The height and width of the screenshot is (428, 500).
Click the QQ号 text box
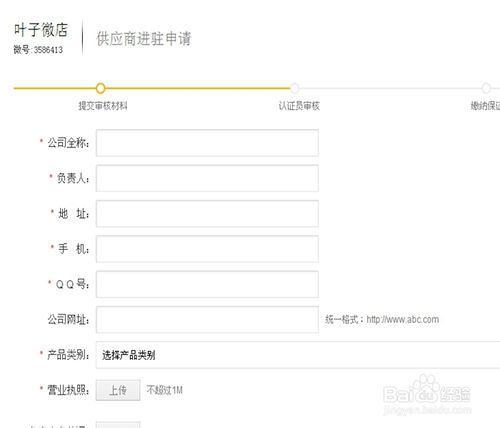(x=207, y=284)
